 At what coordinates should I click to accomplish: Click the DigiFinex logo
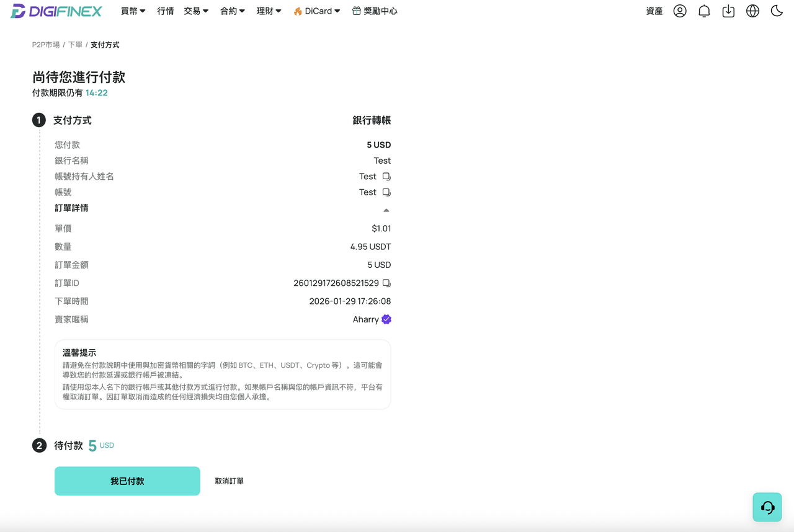point(56,11)
